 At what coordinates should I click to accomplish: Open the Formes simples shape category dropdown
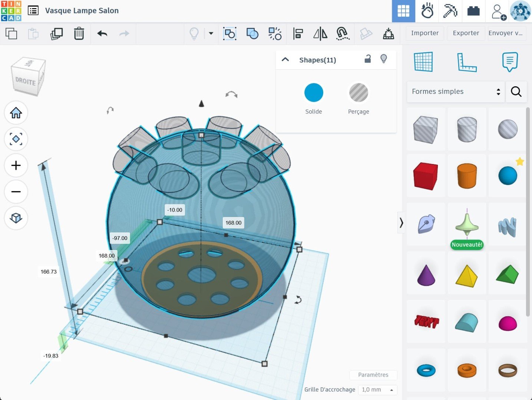(x=456, y=91)
